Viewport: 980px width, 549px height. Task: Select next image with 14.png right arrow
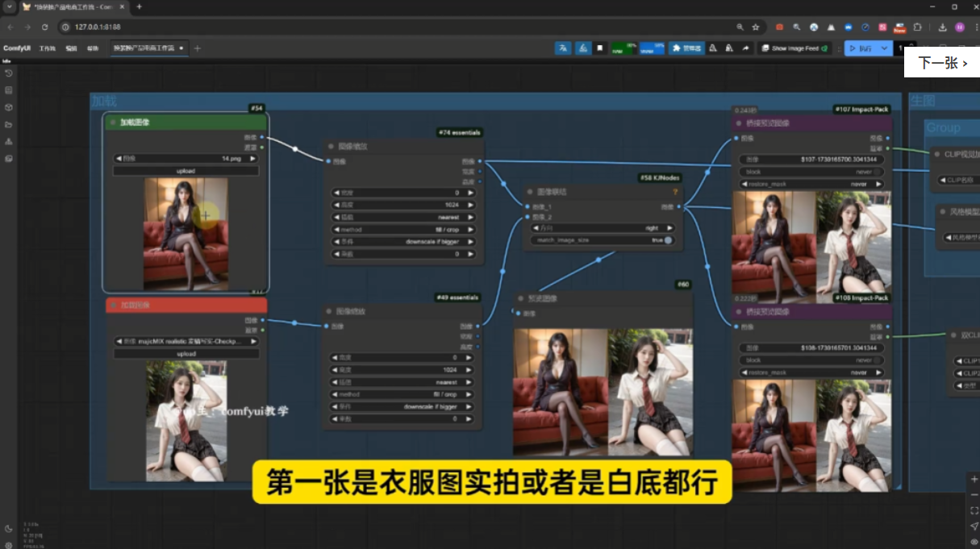click(x=252, y=159)
